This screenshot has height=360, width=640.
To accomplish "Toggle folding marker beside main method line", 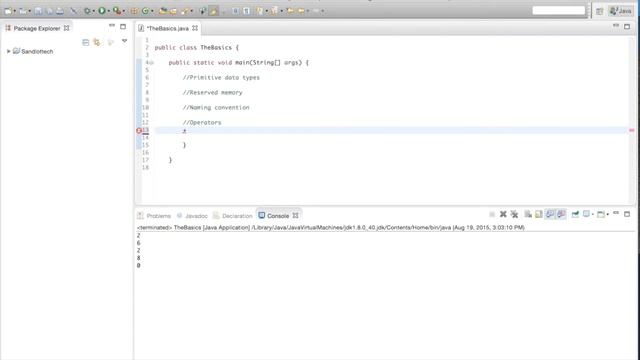I will coord(151,63).
